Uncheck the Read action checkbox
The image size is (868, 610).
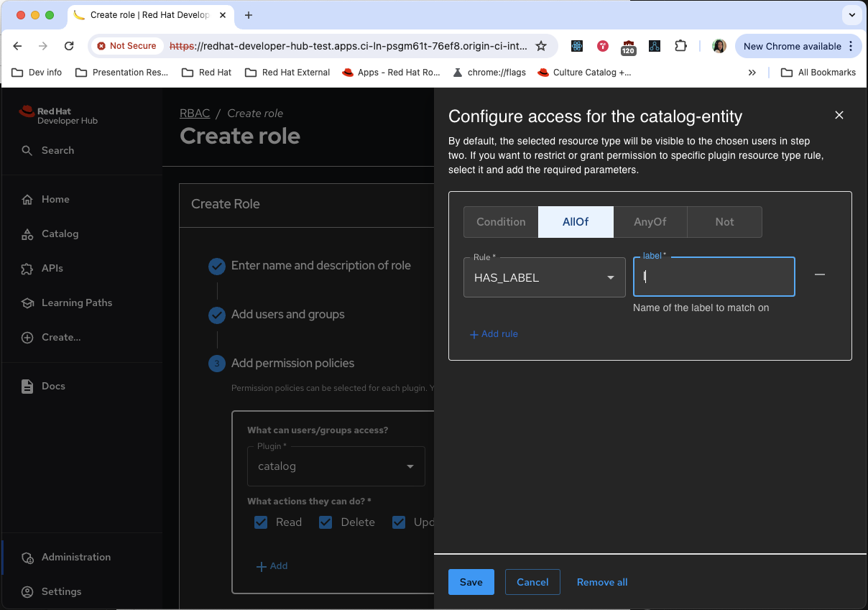pos(261,522)
